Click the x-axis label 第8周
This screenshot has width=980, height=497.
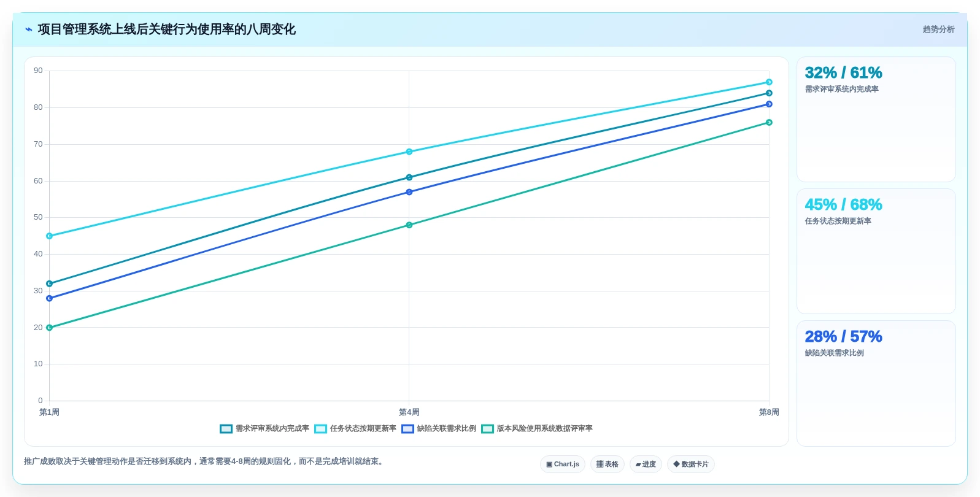tap(769, 412)
